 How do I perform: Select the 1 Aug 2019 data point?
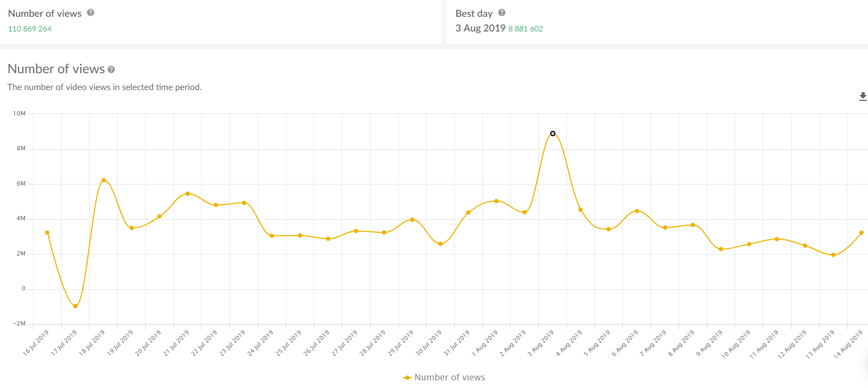[x=496, y=201]
